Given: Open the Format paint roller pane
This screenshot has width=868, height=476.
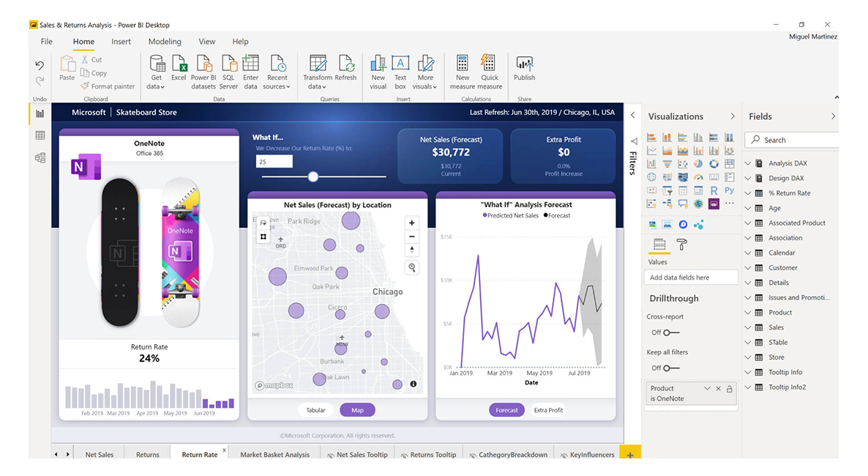Looking at the screenshot, I should pos(682,245).
